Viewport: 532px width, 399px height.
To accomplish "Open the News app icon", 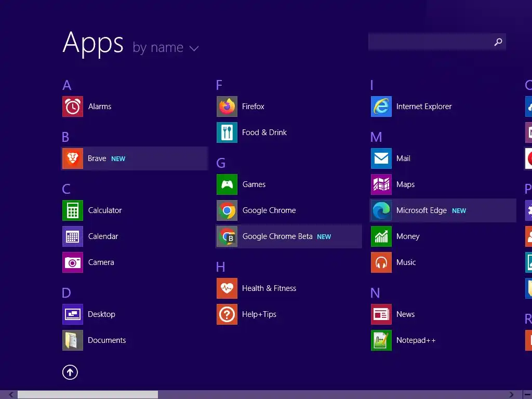I will coord(381,314).
